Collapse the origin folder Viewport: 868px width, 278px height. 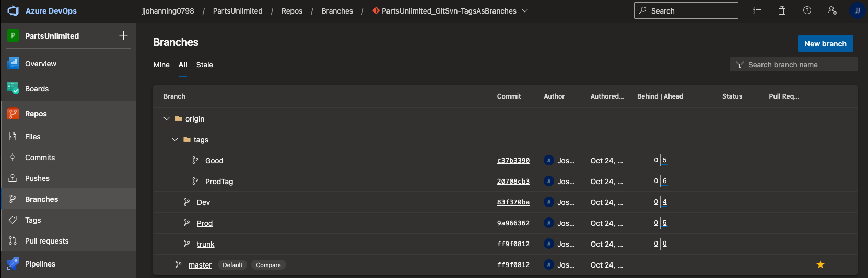coord(167,119)
